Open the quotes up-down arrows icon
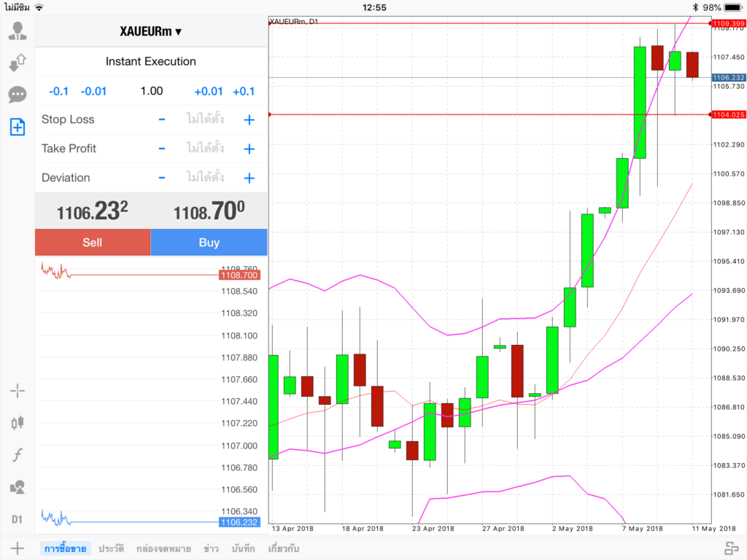This screenshot has width=747, height=560. pyautogui.click(x=18, y=63)
